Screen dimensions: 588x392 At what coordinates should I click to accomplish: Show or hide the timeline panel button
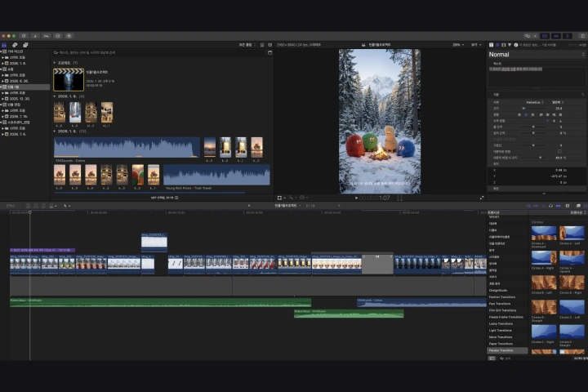(556, 36)
